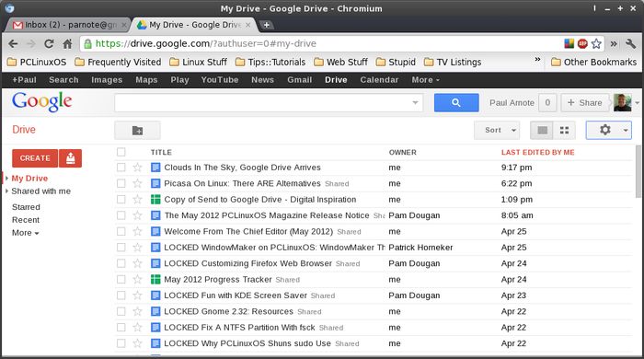Click the blue search magnifier button
Image resolution: width=644 pixels, height=359 pixels.
click(x=456, y=103)
